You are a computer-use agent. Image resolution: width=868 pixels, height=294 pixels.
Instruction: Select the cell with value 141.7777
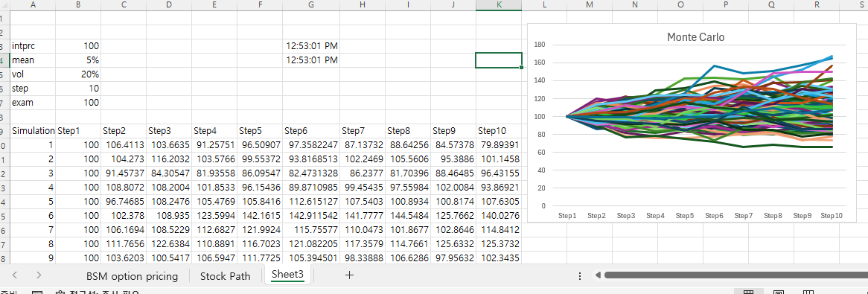[362, 217]
